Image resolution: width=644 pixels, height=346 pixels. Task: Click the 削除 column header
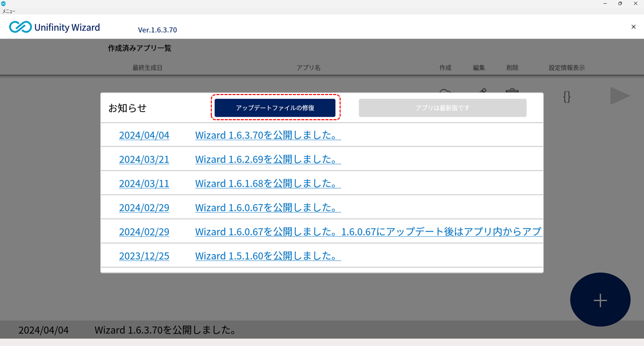click(512, 68)
